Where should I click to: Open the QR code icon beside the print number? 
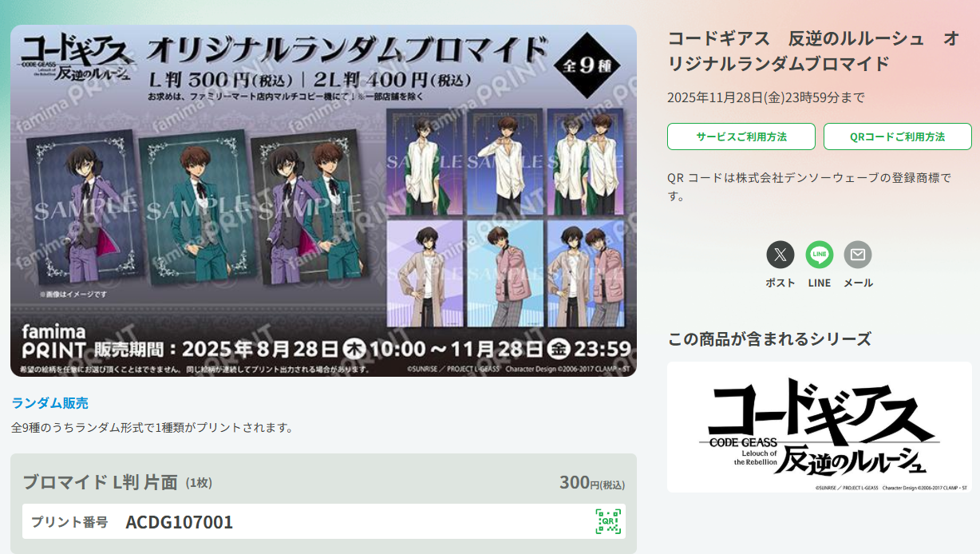coord(608,521)
